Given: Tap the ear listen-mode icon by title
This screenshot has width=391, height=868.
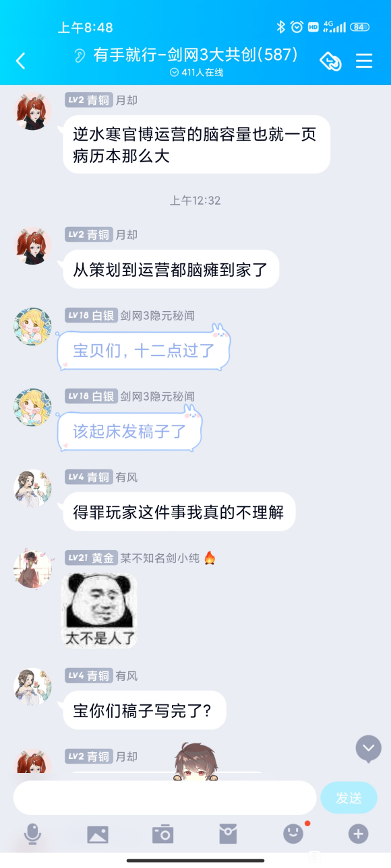Looking at the screenshot, I should pyautogui.click(x=80, y=55).
